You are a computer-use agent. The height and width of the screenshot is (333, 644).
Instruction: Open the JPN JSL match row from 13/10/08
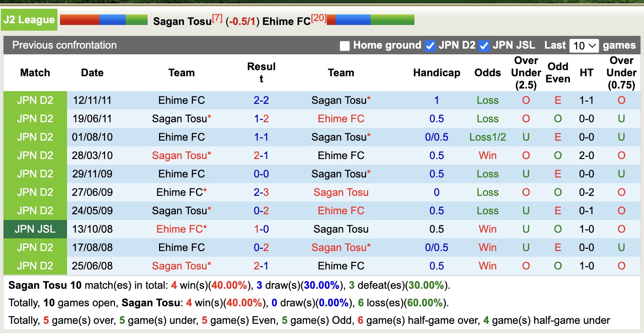[x=35, y=229]
